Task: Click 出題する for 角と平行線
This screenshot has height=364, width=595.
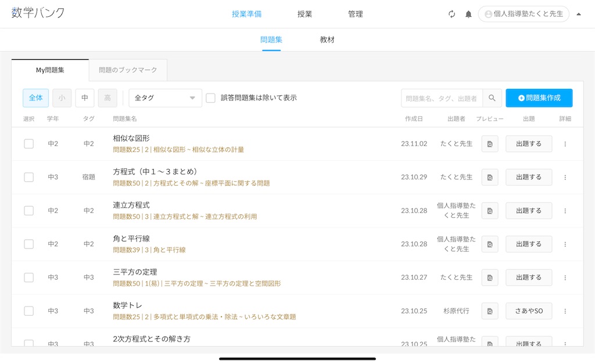Action: (x=529, y=244)
